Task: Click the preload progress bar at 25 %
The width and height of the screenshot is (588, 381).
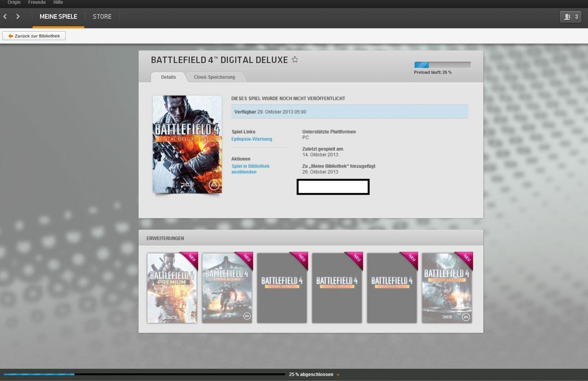Action: 442,65
